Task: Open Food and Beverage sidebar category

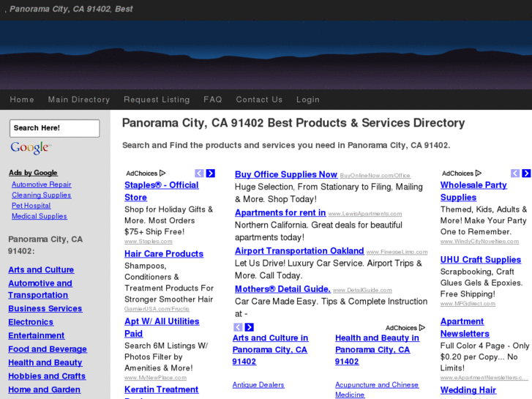Action: tap(48, 349)
